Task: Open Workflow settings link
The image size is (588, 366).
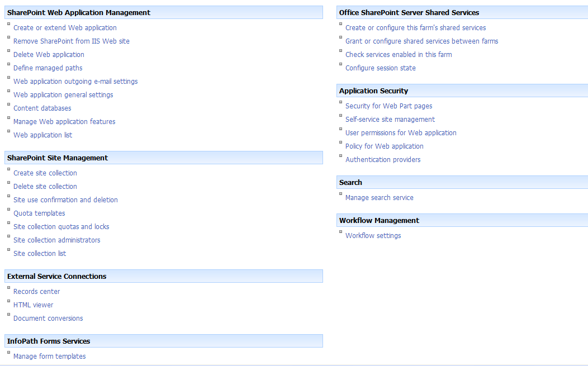Action: (373, 235)
